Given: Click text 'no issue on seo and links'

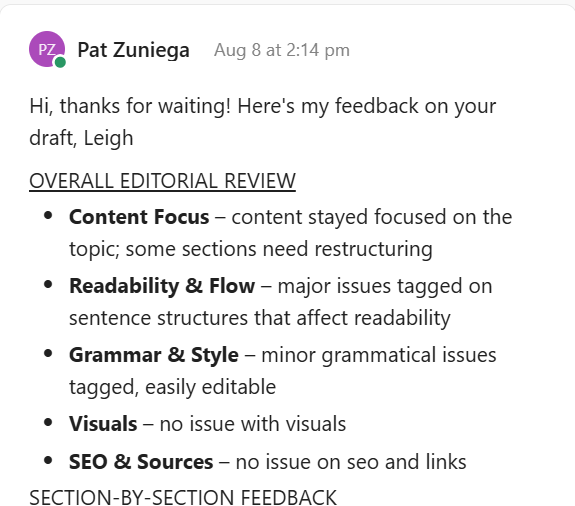Looking at the screenshot, I should tap(351, 462).
